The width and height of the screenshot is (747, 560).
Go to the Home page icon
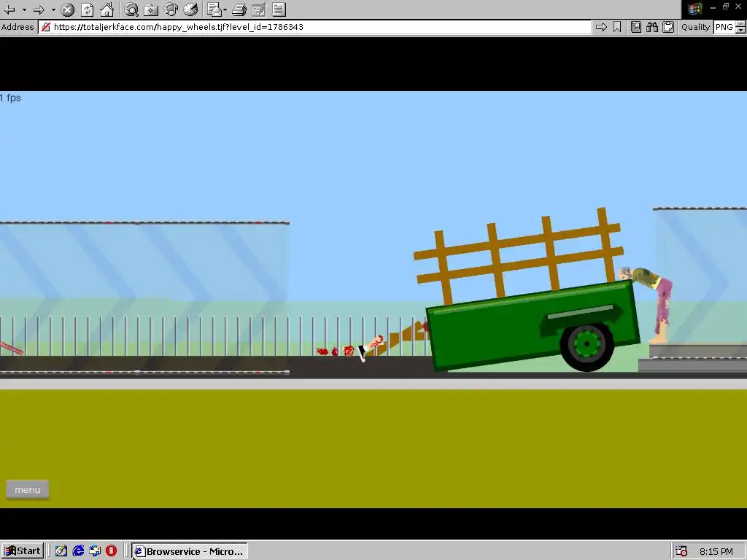(107, 9)
